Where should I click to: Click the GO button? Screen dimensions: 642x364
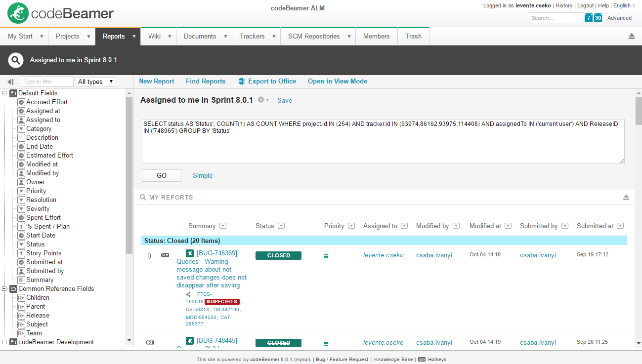pyautogui.click(x=162, y=175)
